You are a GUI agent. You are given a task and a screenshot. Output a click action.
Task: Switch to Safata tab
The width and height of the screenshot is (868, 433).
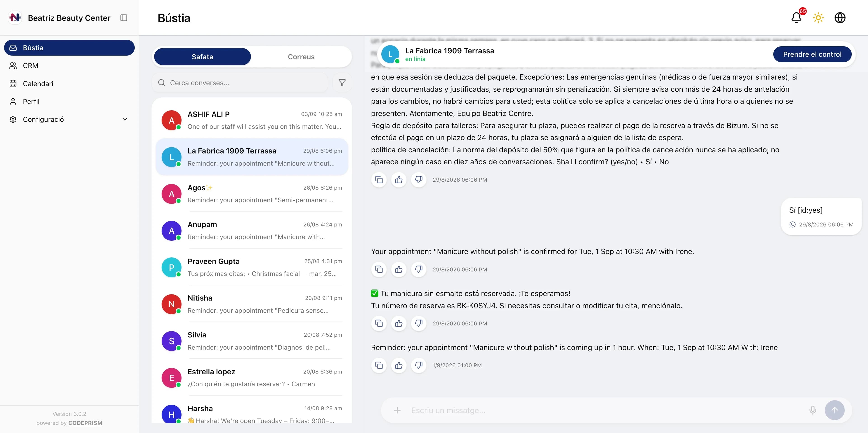(x=203, y=56)
